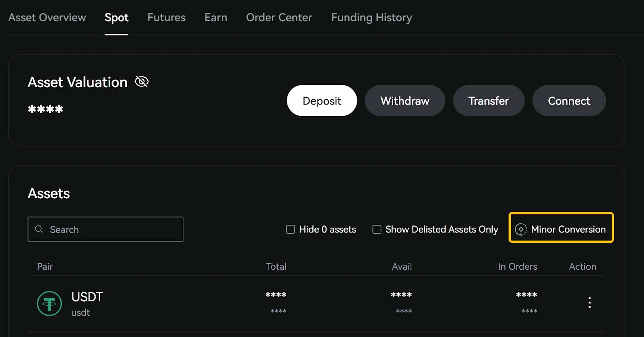
Task: Click the Minor Conversion icon
Action: (x=521, y=229)
